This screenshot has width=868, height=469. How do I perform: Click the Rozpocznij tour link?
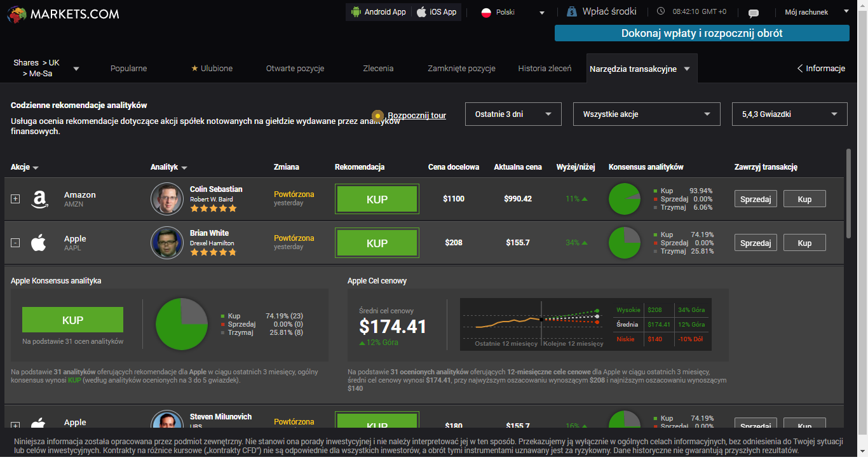point(417,116)
